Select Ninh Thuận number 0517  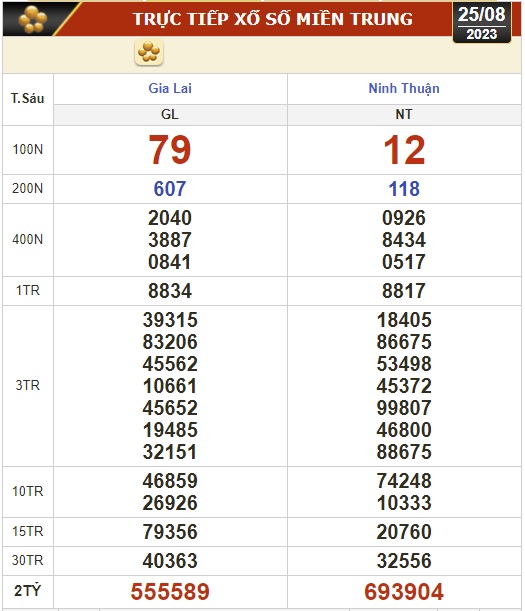[404, 262]
